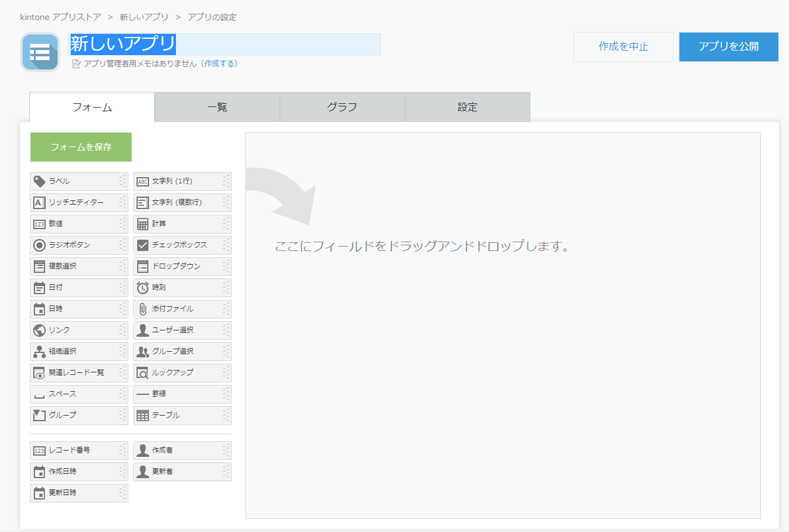Switch to the 一覧 tab
Image resolution: width=789 pixels, height=532 pixels.
(x=217, y=107)
